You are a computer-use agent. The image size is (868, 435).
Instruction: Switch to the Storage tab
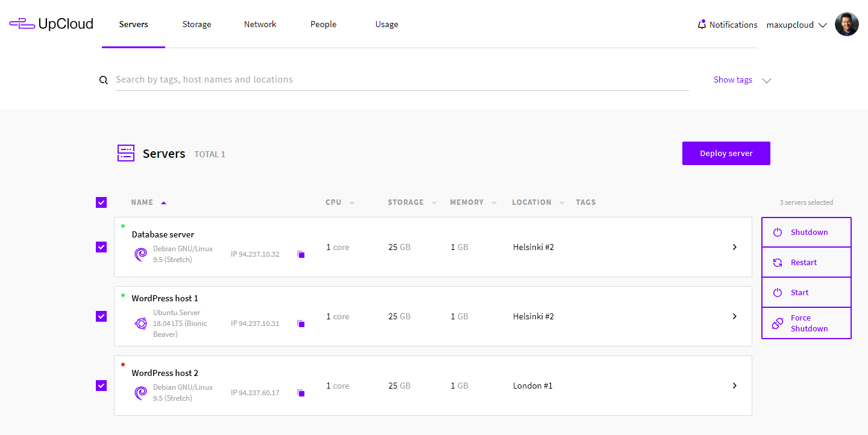197,25
